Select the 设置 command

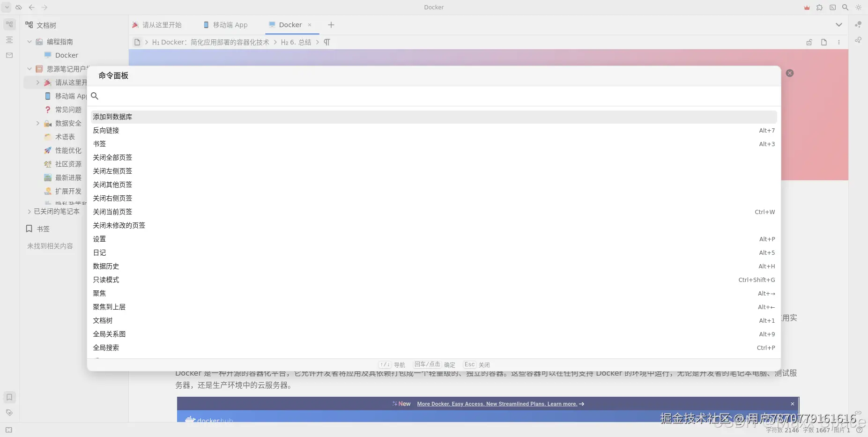click(434, 239)
